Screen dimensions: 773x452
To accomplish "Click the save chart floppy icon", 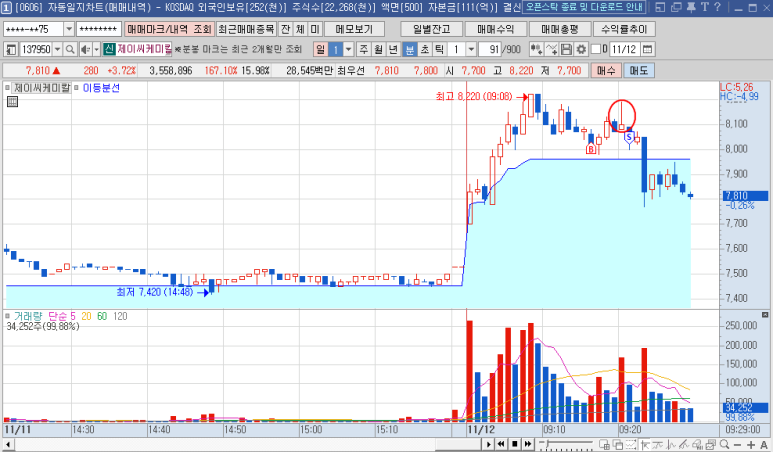I will 566,49.
